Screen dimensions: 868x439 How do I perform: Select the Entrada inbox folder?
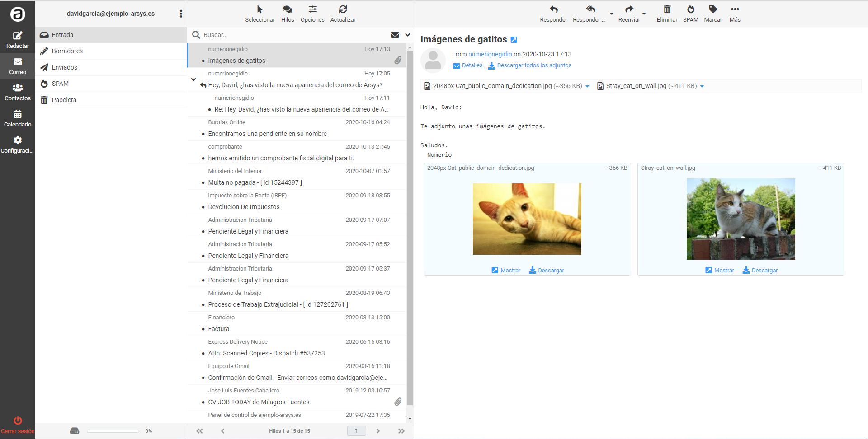click(111, 35)
